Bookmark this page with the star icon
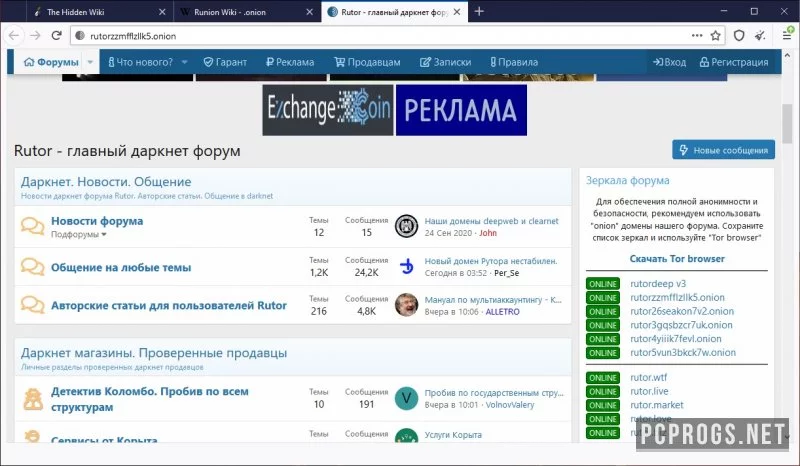Image resolution: width=800 pixels, height=466 pixels. (x=715, y=36)
